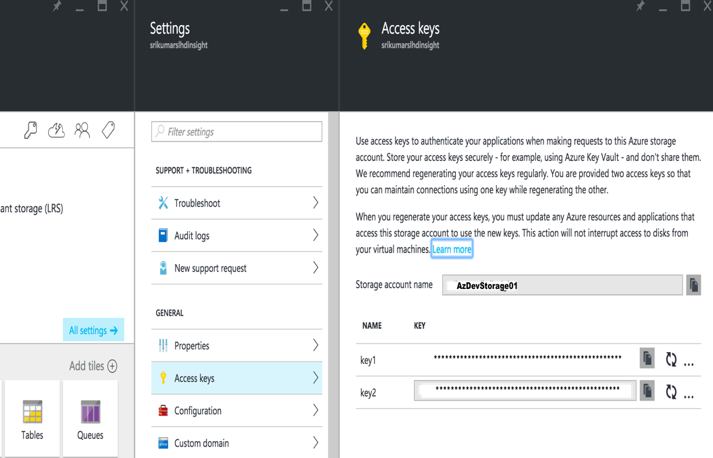Open Configuration settings item
The height and width of the screenshot is (458, 713).
click(x=236, y=411)
